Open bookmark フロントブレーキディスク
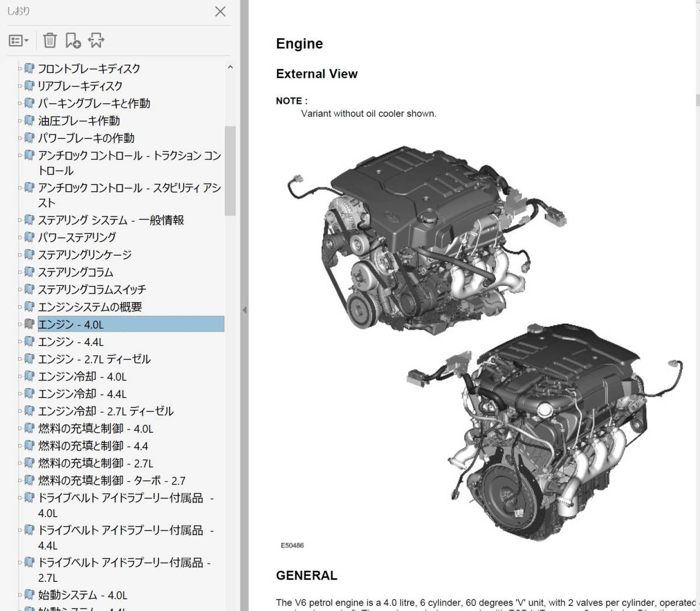This screenshot has height=611, width=700. point(89,68)
